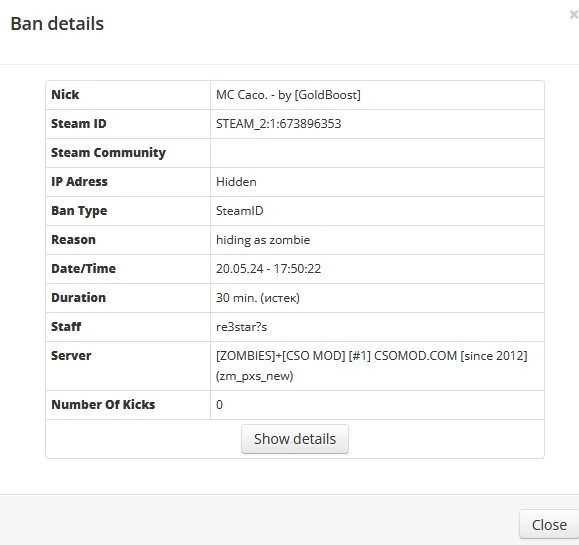Click the nick MC Caco. - by [GoldBoost]
Viewport: 579px width, 545px height.
[288, 95]
